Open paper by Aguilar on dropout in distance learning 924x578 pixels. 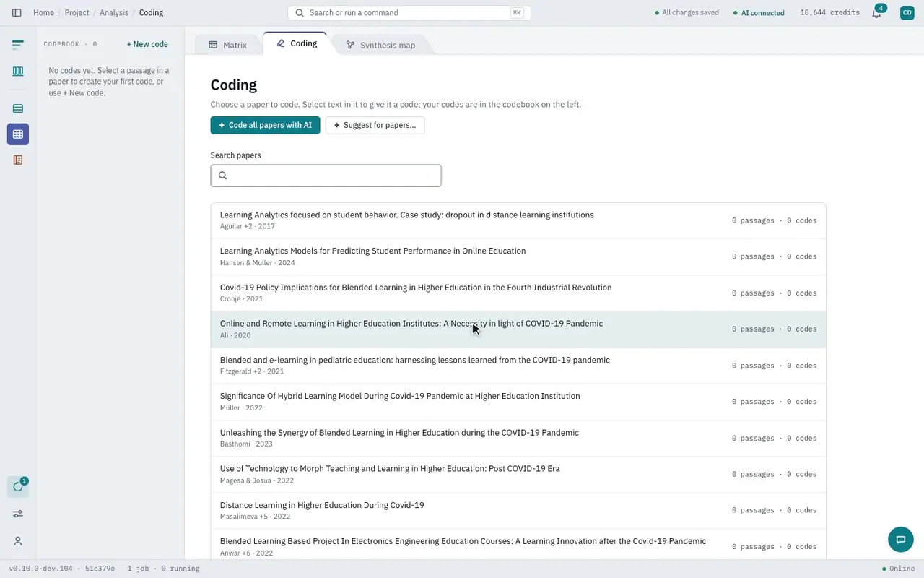(x=518, y=220)
